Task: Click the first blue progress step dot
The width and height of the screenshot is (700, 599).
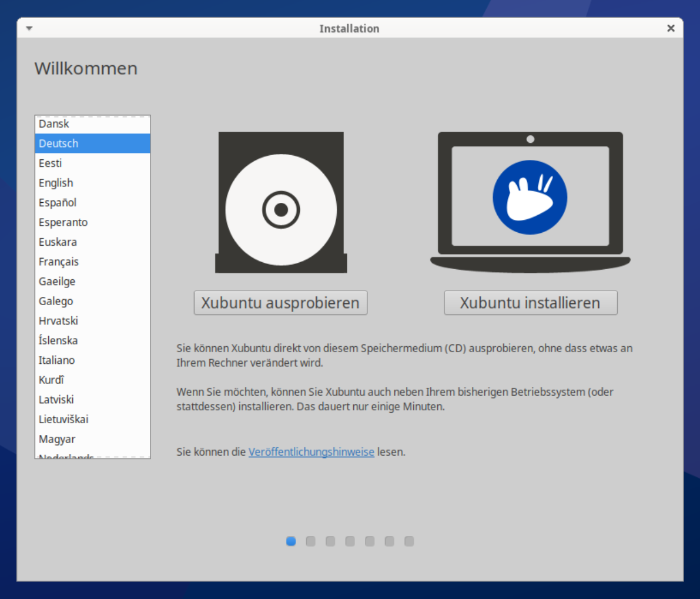Action: (x=291, y=541)
